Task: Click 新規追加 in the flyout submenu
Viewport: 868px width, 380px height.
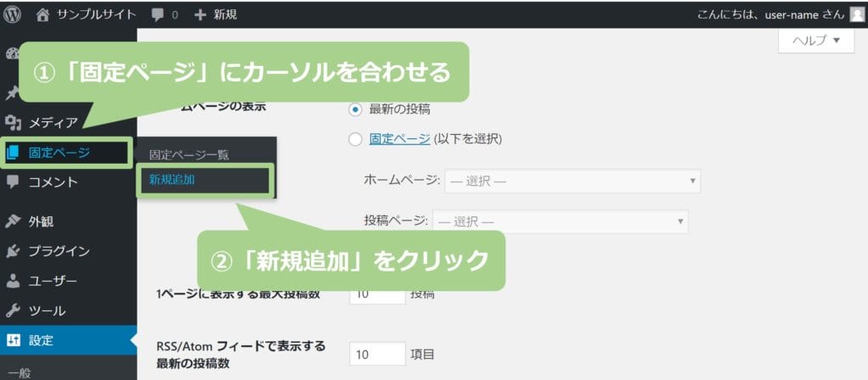Action: [x=172, y=180]
